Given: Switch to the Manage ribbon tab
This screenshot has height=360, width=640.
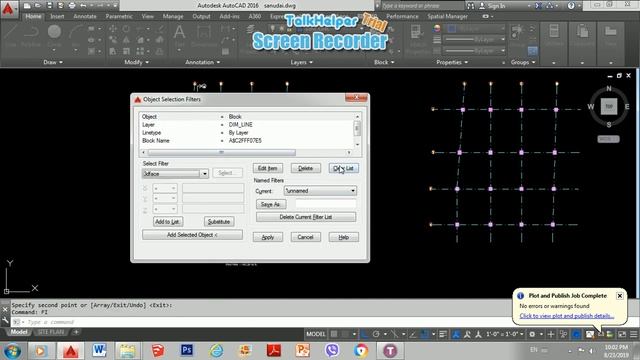Looking at the screenshot, I should 173,16.
